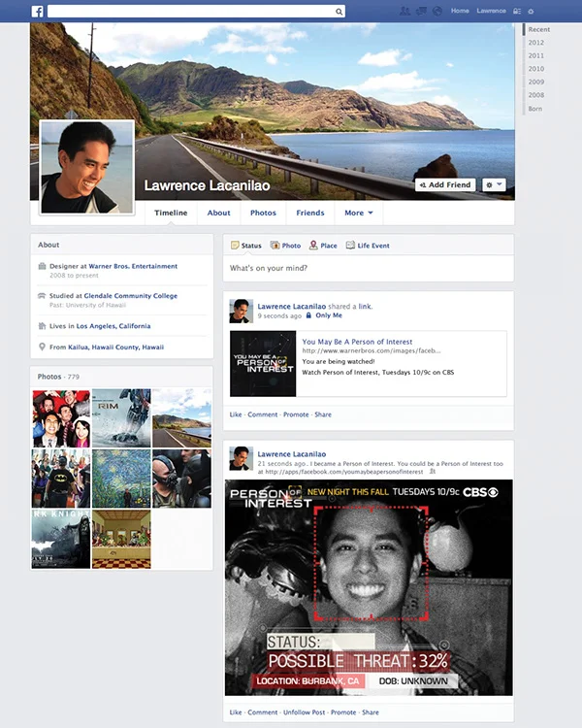Image resolution: width=582 pixels, height=728 pixels.
Task: Click the search magnifier icon
Action: tap(339, 12)
